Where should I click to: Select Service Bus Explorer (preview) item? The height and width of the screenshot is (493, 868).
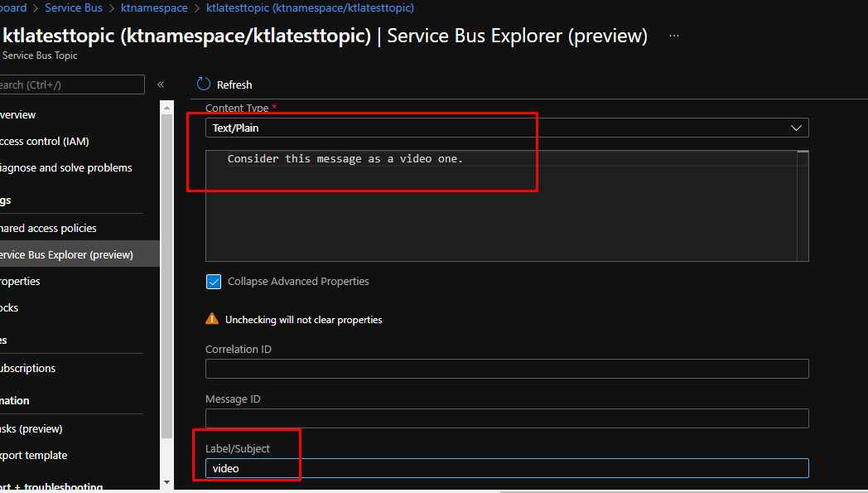[66, 254]
